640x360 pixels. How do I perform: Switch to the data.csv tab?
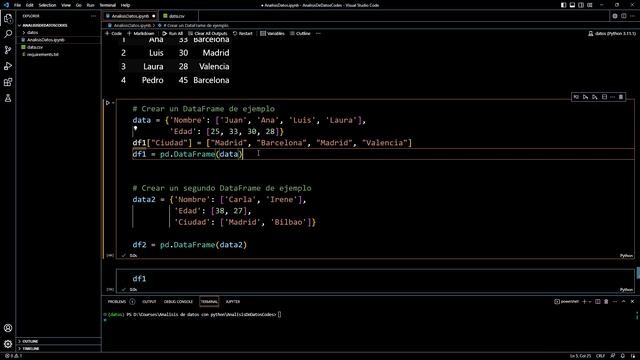177,16
